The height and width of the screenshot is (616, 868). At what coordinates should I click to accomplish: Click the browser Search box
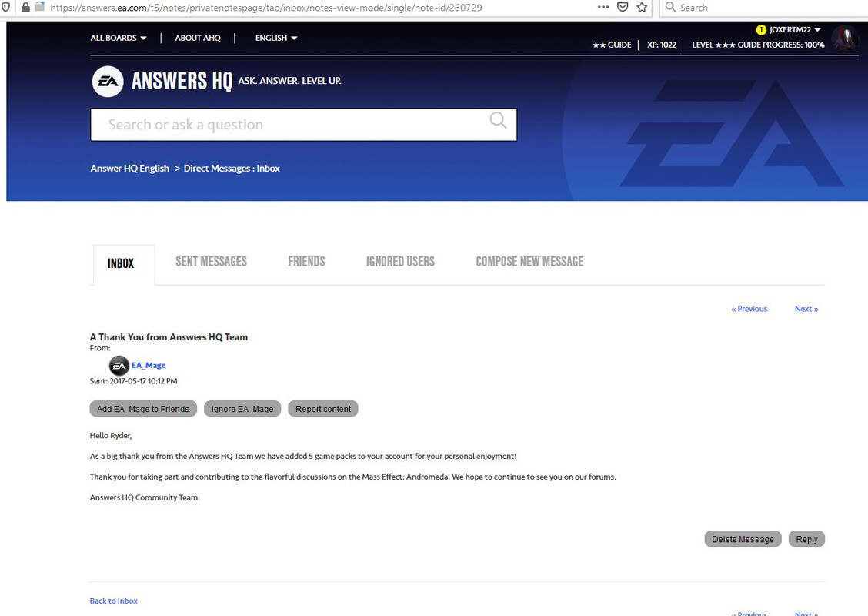pyautogui.click(x=764, y=7)
